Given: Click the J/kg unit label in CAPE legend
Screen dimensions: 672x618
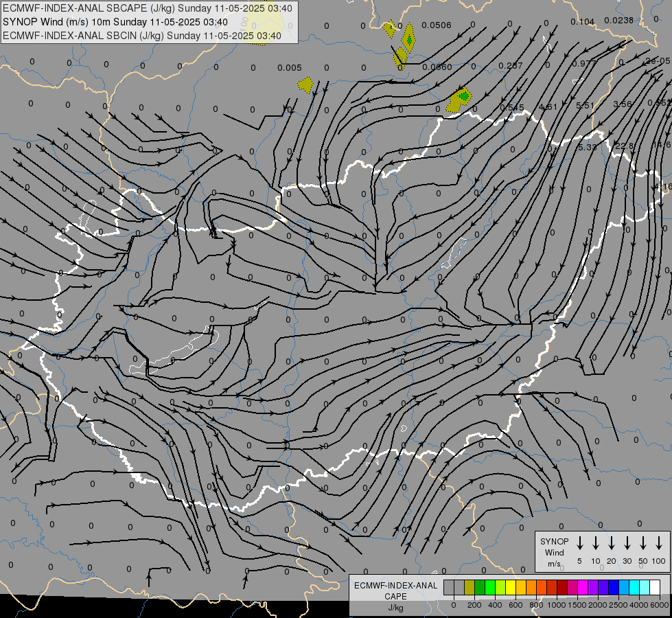Looking at the screenshot, I should 395,608.
